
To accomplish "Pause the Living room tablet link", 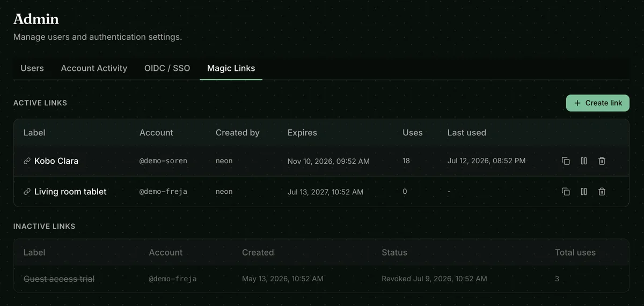I will pos(584,191).
